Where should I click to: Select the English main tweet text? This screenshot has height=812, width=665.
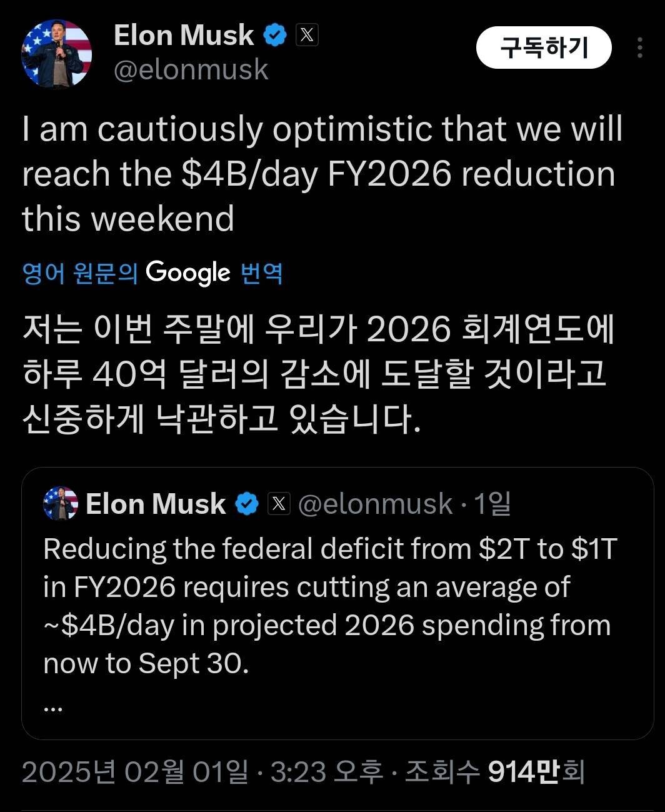point(322,174)
